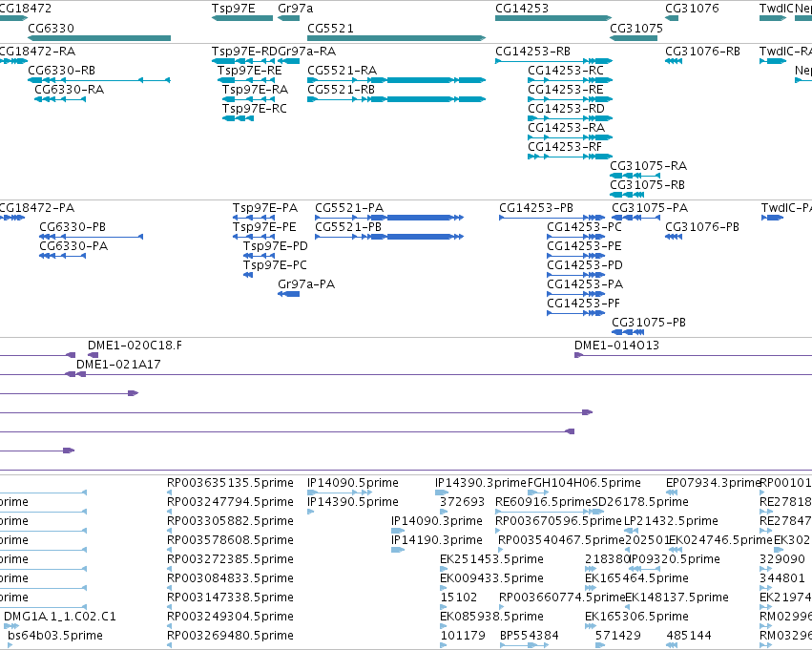Image resolution: width=812 pixels, height=650 pixels.
Task: Select the EK251453.5prime EST label
Action: (492, 559)
